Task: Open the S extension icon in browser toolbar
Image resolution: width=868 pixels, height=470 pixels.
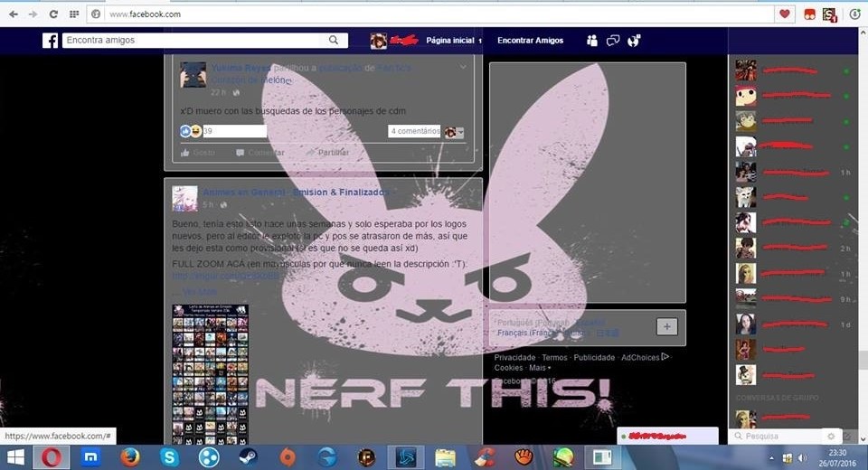Action: (x=829, y=15)
